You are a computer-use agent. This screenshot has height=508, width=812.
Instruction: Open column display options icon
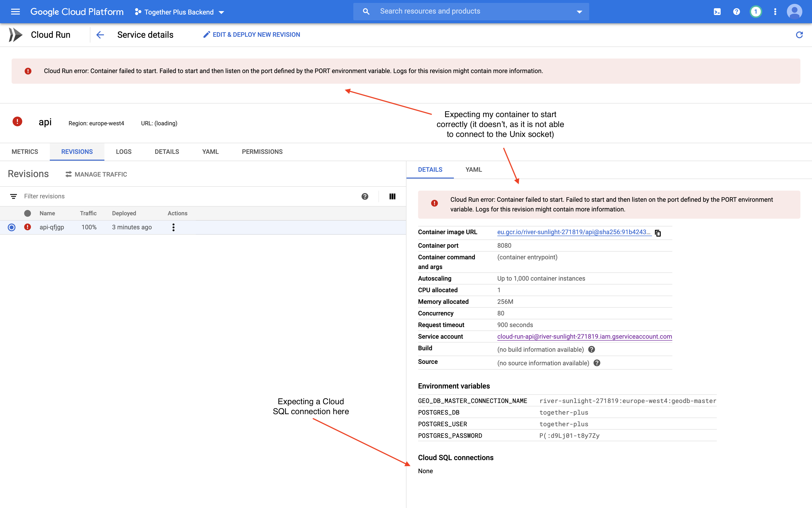(392, 196)
